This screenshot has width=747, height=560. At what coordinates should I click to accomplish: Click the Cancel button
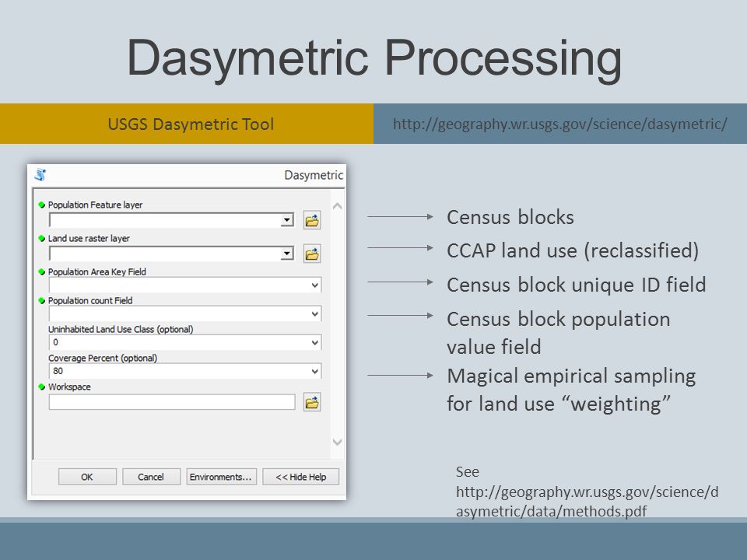[151, 477]
